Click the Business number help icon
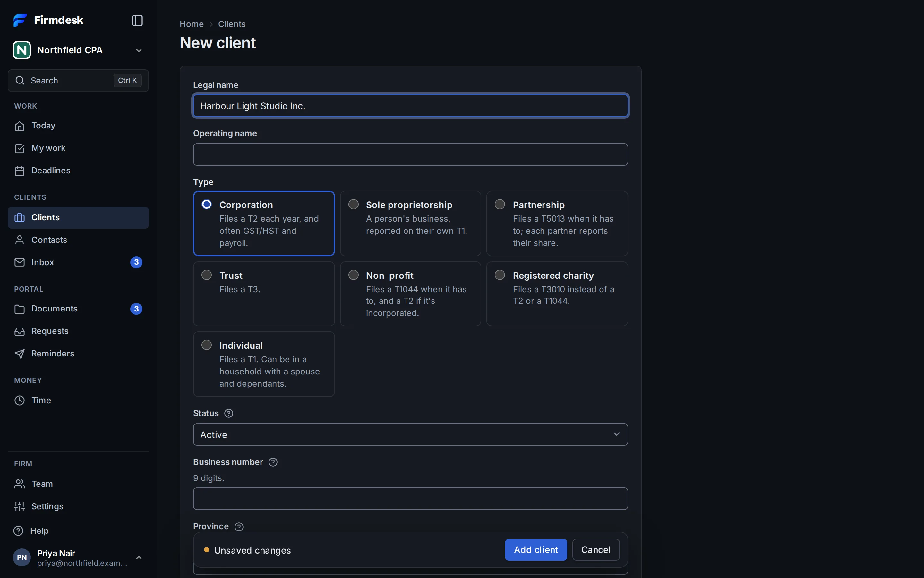This screenshot has width=924, height=578. point(273,462)
